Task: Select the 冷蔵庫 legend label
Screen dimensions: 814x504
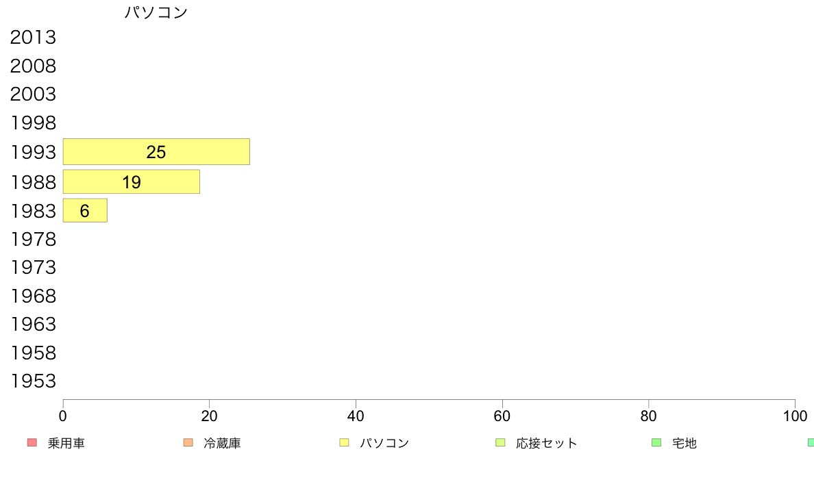Action: tap(222, 443)
